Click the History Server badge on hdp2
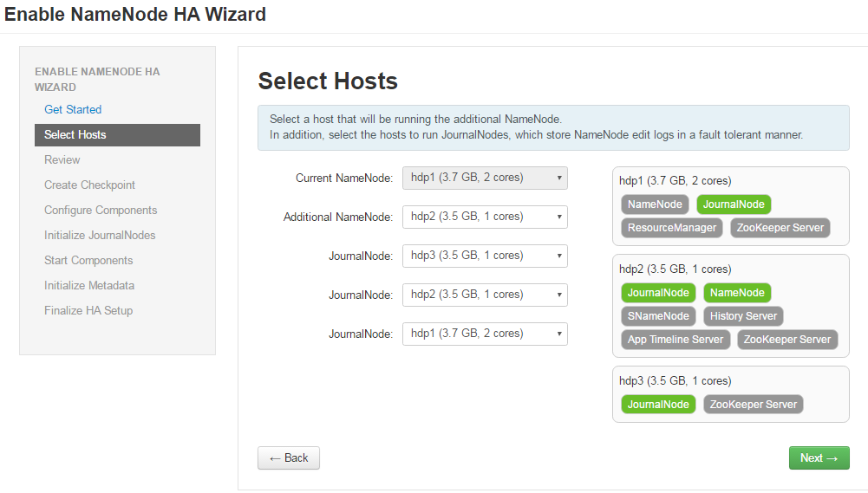Screen dimensions: 868x493 (x=743, y=316)
